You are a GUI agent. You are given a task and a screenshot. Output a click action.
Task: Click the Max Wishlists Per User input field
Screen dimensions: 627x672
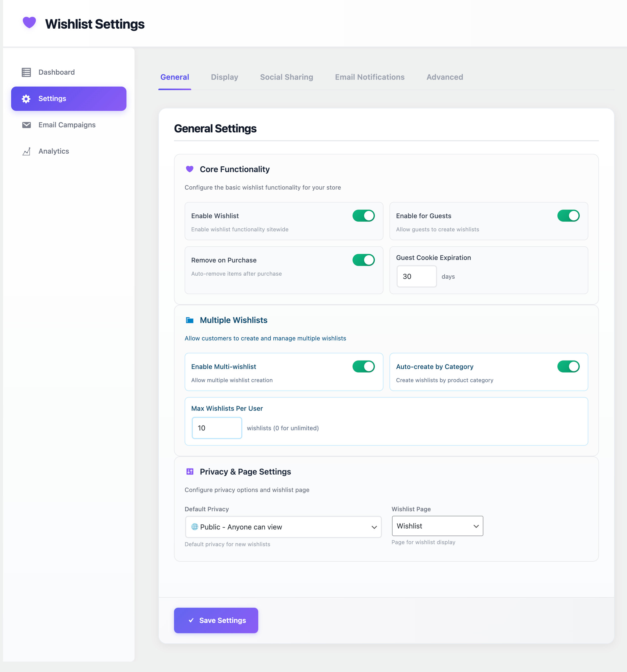(217, 427)
